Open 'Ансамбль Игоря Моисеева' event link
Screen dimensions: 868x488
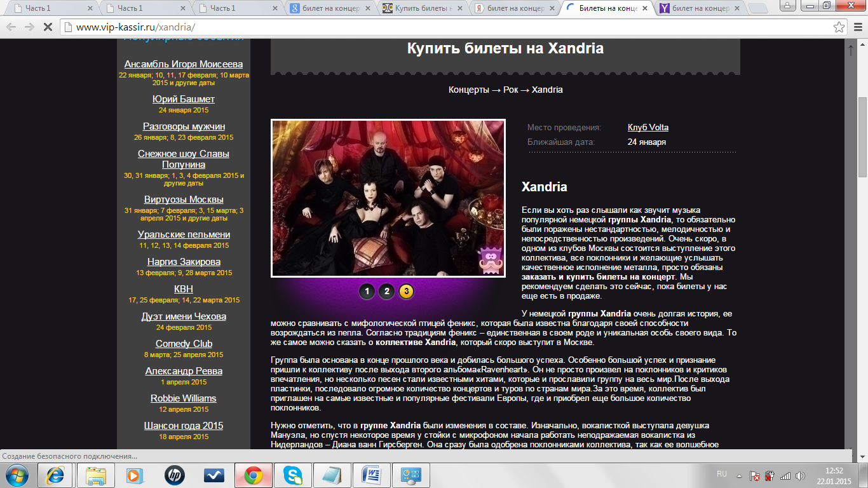coord(184,64)
